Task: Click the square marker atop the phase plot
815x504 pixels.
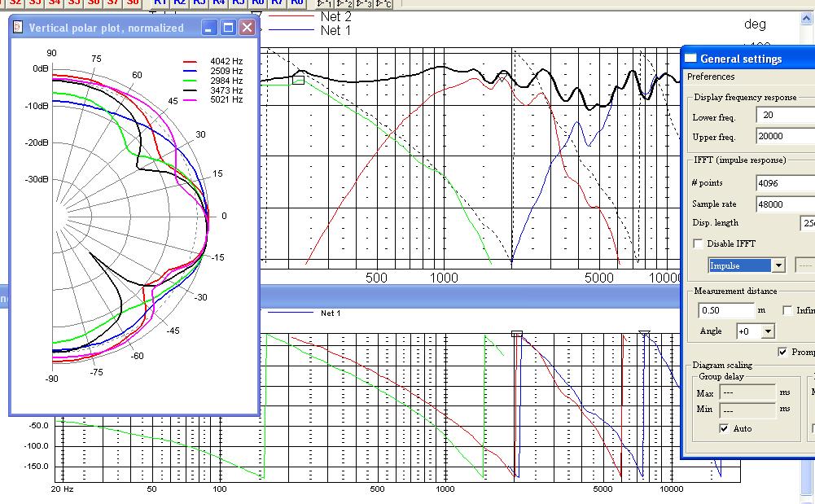Action: (517, 334)
